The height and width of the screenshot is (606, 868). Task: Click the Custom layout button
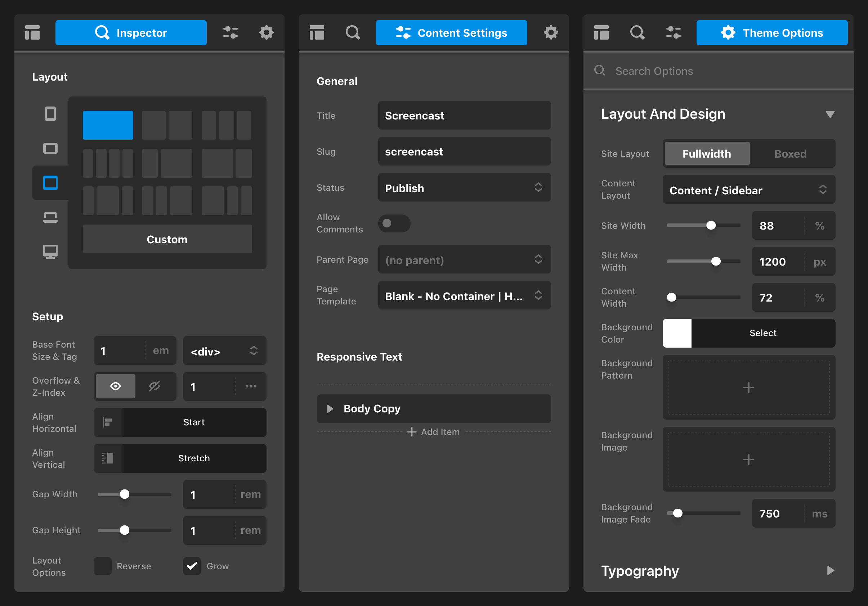(167, 239)
